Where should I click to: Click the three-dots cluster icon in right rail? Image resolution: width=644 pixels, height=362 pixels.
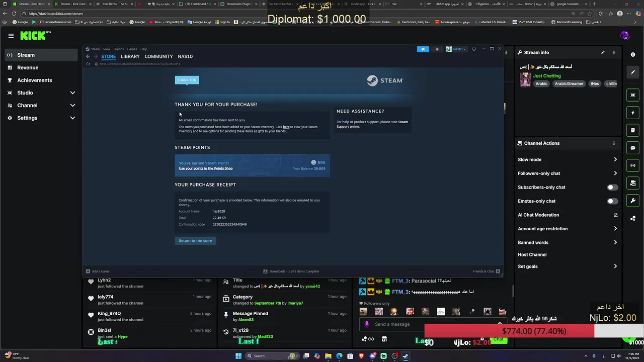coord(633,218)
